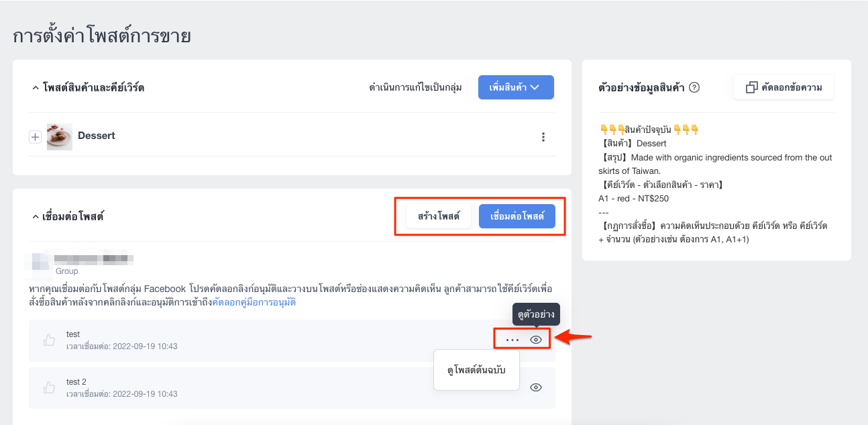Viewport: 868px width, 425px height.
Task: Collapse the เชื่อมต่อโพสต์ section
Action: pos(35,217)
